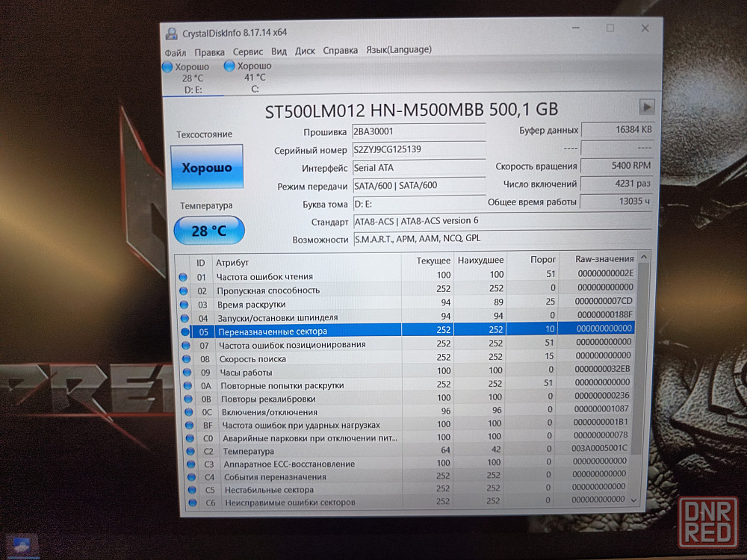The image size is (747, 560).
Task: Select the D: E: disk status icon
Action: (x=167, y=66)
